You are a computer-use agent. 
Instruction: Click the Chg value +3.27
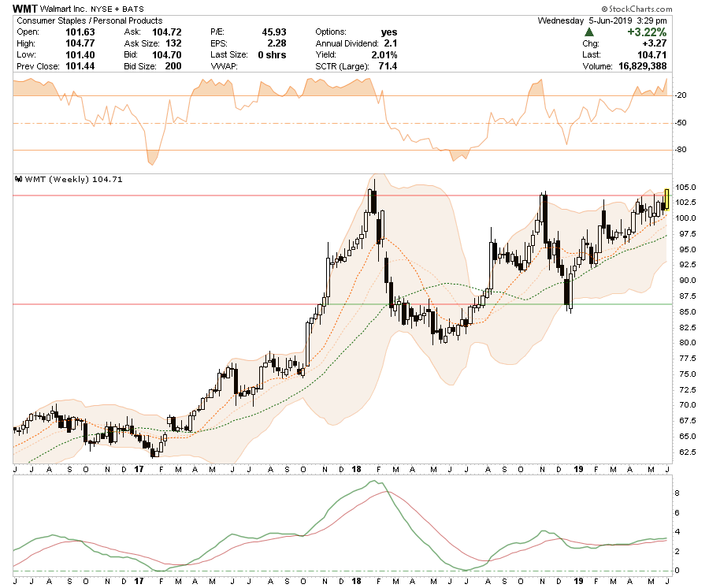(x=655, y=43)
